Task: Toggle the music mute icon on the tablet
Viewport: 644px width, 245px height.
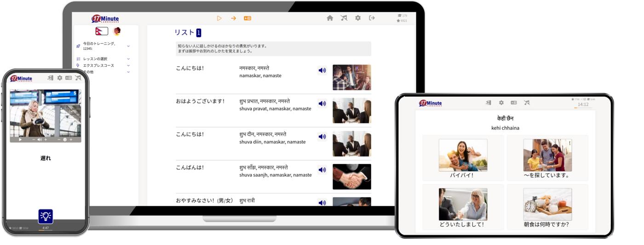Action: pyautogui.click(x=527, y=103)
